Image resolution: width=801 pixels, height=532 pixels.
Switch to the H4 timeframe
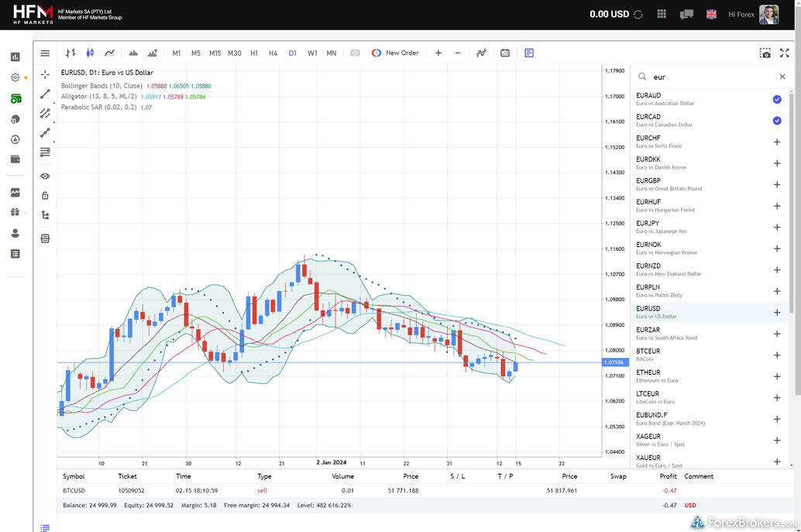point(273,53)
